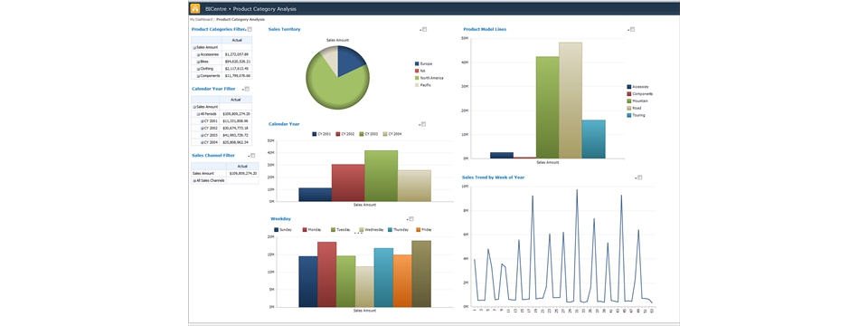
Task: Go to My Dashboard breadcrumb
Action: click(x=201, y=19)
